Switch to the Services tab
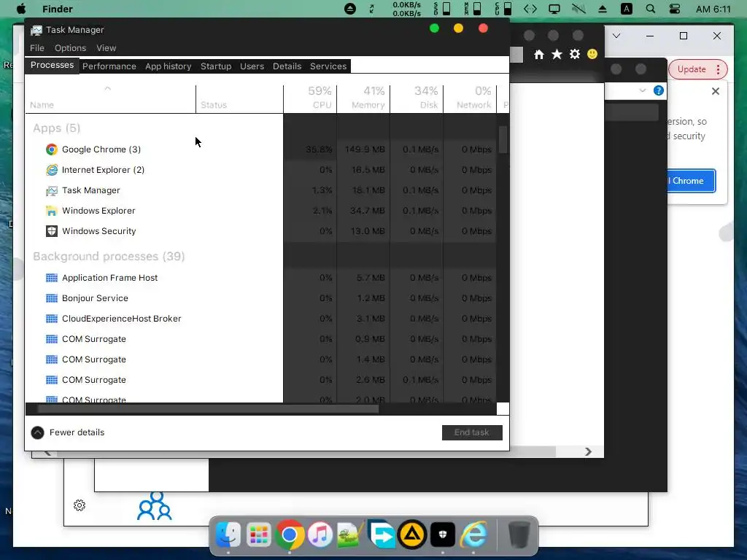The height and width of the screenshot is (560, 747). 328,66
